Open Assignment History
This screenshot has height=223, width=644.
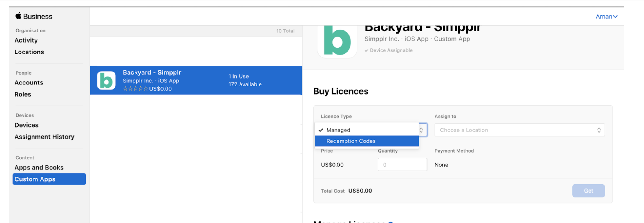[44, 137]
